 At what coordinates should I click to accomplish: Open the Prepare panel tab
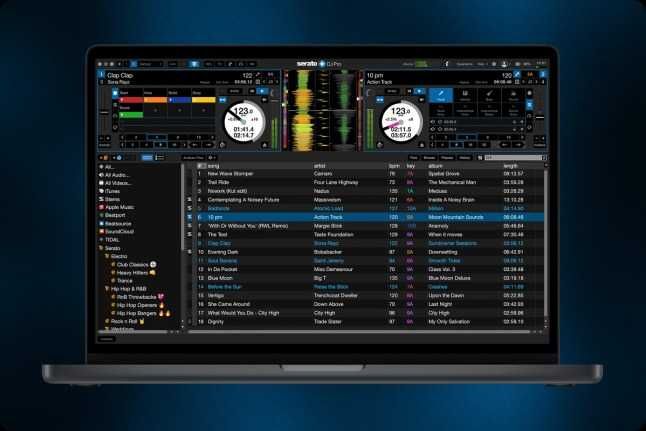[447, 158]
